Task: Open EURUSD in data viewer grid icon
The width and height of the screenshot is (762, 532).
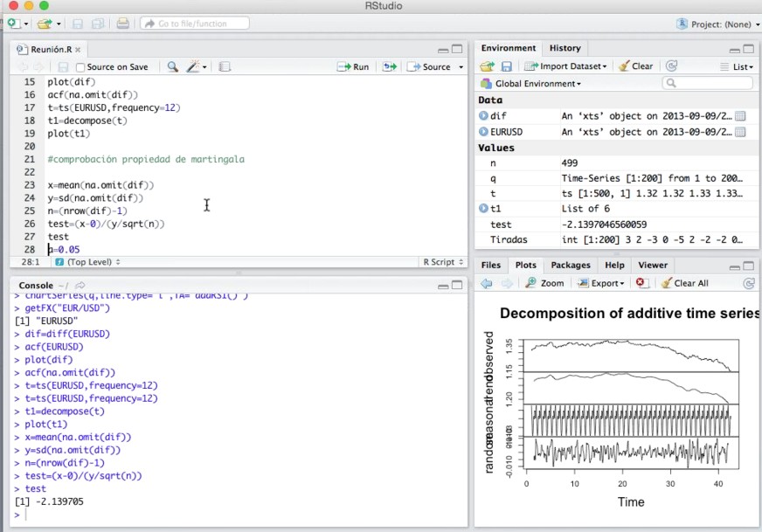Action: 740,132
